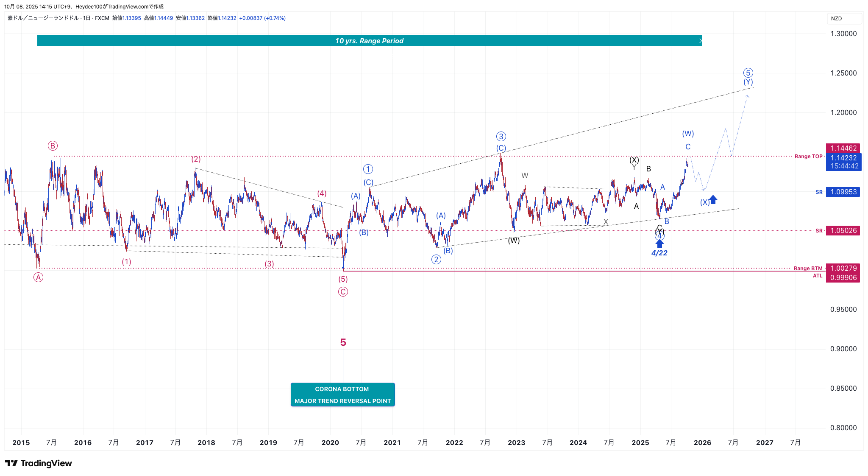Click the change value +0.00837 (+0.74%)

(x=262, y=18)
